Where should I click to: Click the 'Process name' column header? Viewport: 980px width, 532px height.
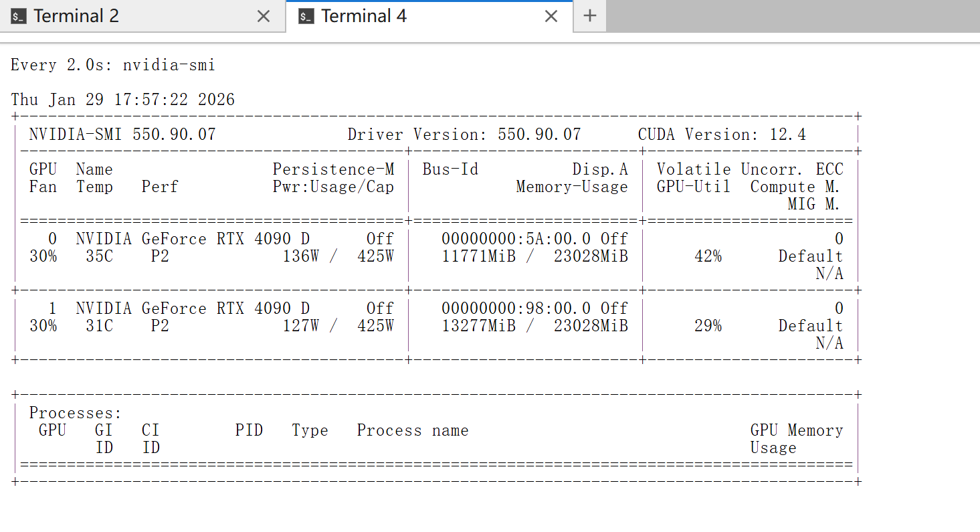[413, 430]
